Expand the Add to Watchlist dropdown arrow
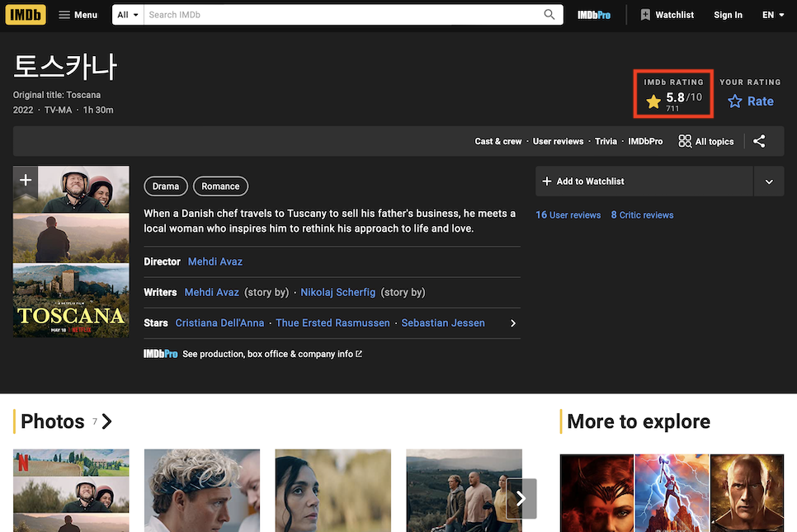This screenshot has width=797, height=532. tap(769, 181)
